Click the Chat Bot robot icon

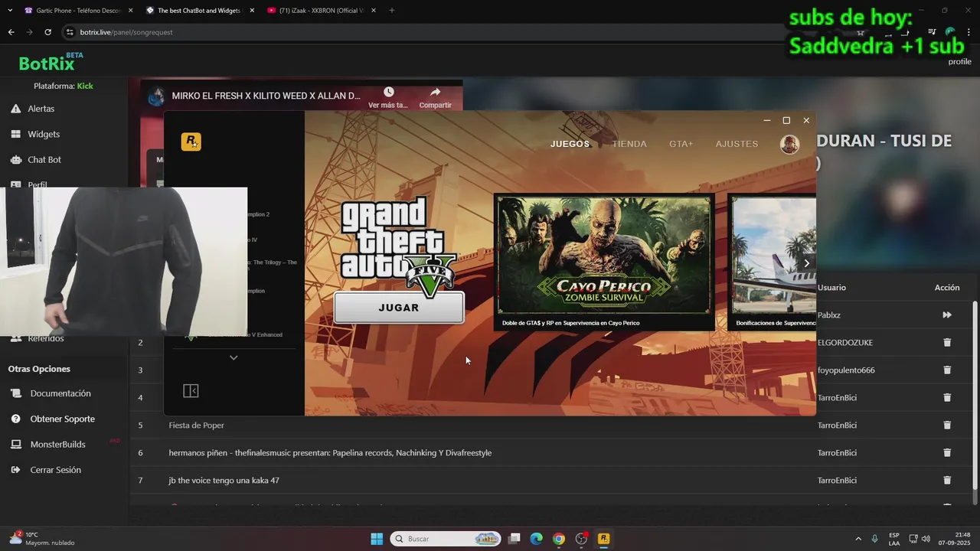click(15, 160)
